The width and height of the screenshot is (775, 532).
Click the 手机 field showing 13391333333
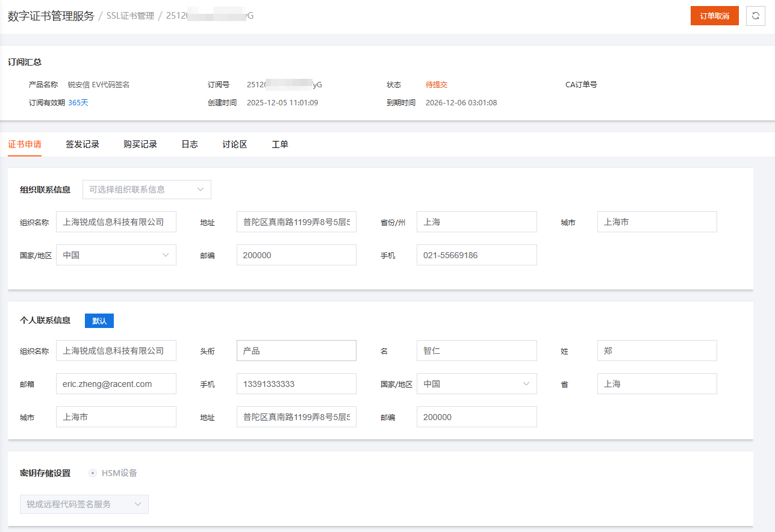pyautogui.click(x=296, y=383)
